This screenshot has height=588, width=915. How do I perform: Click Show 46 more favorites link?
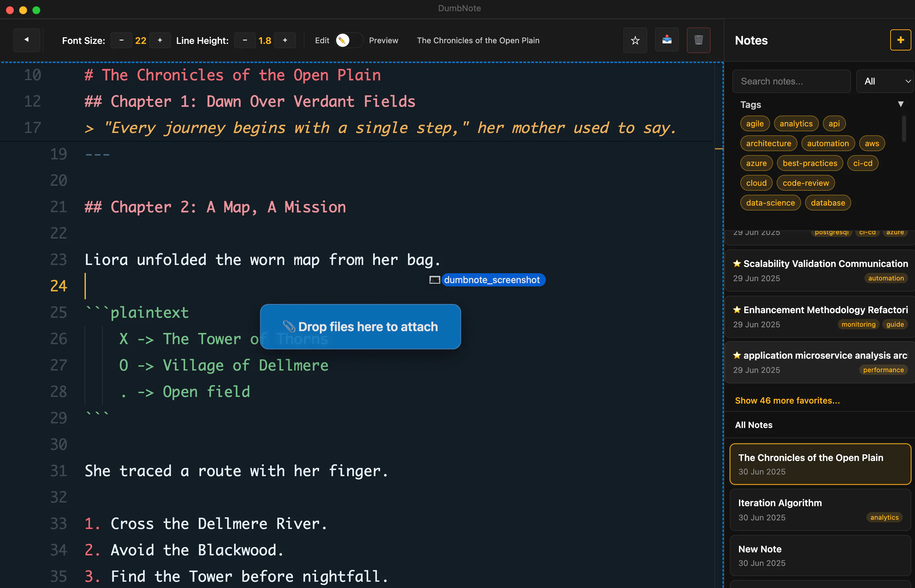pos(787,401)
